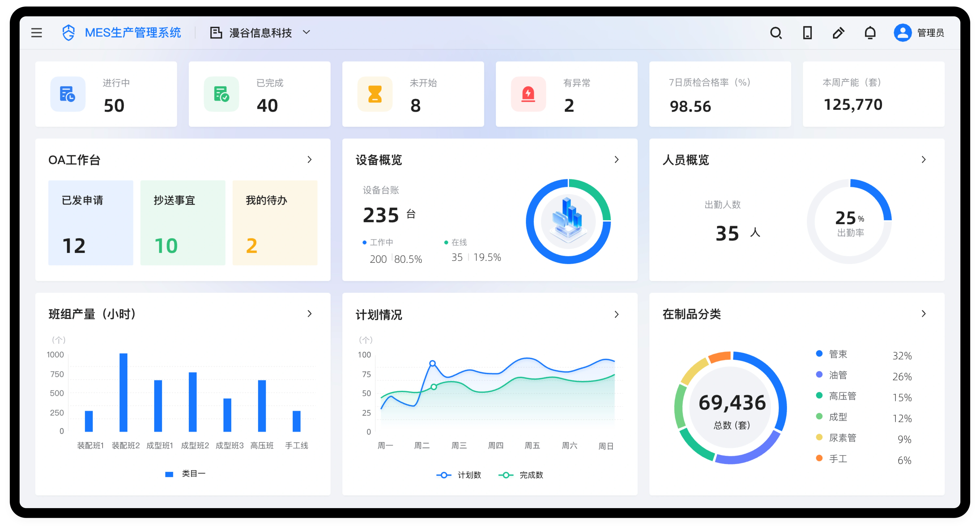The width and height of the screenshot is (980, 531).
Task: Click the MES shield logo
Action: tap(68, 33)
